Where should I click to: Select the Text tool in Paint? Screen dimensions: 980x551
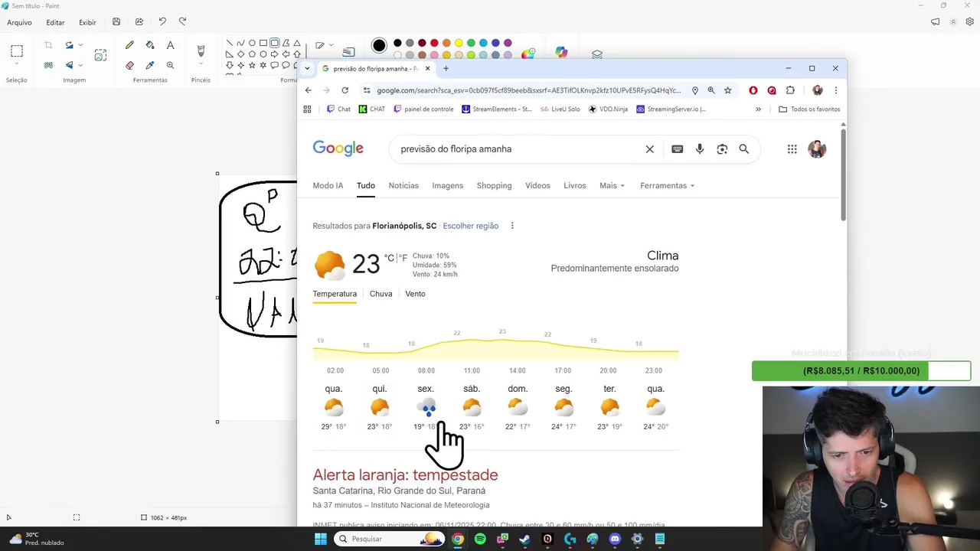[x=170, y=45]
